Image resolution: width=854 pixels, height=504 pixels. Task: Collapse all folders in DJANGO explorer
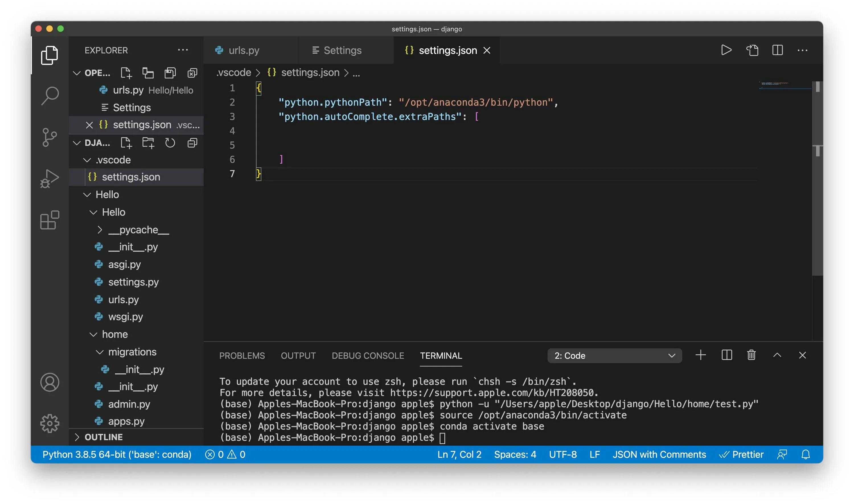pyautogui.click(x=192, y=143)
